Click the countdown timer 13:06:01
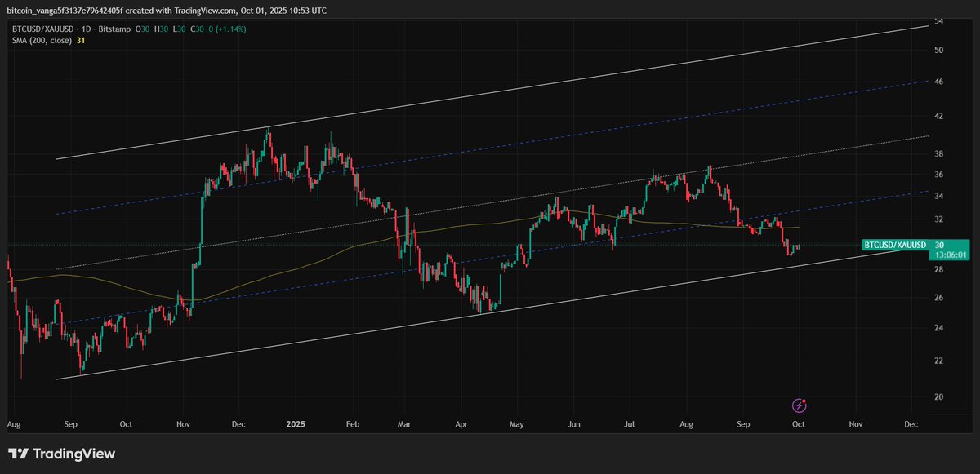This screenshot has height=474, width=980. click(x=951, y=254)
